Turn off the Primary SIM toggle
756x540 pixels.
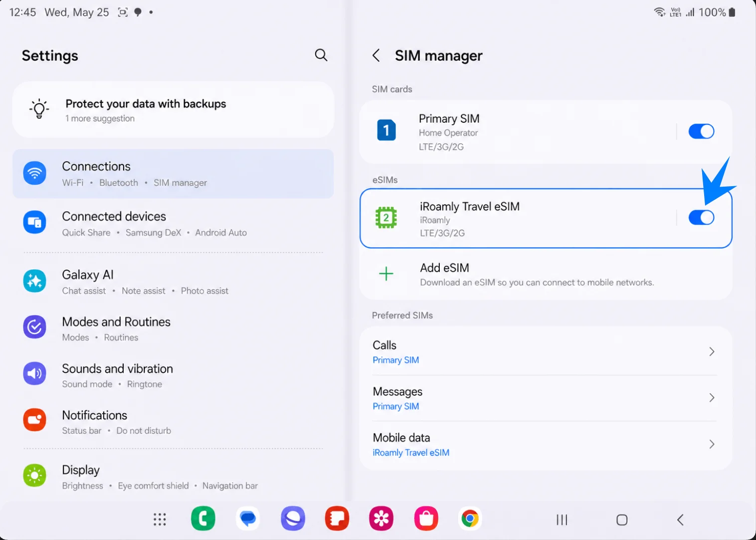pos(701,131)
